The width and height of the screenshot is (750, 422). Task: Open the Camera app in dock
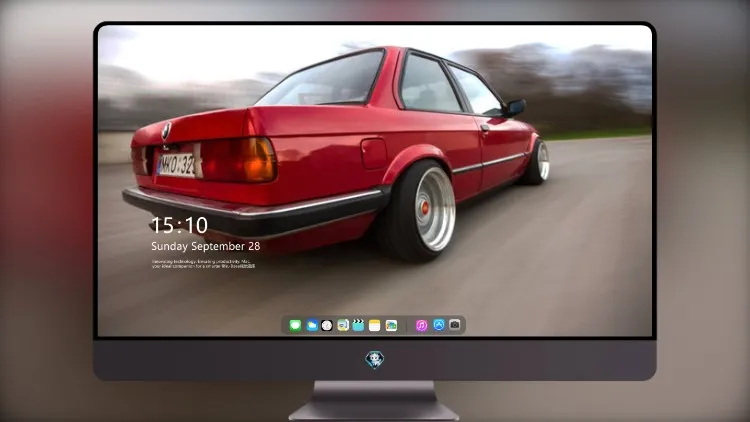tap(455, 325)
